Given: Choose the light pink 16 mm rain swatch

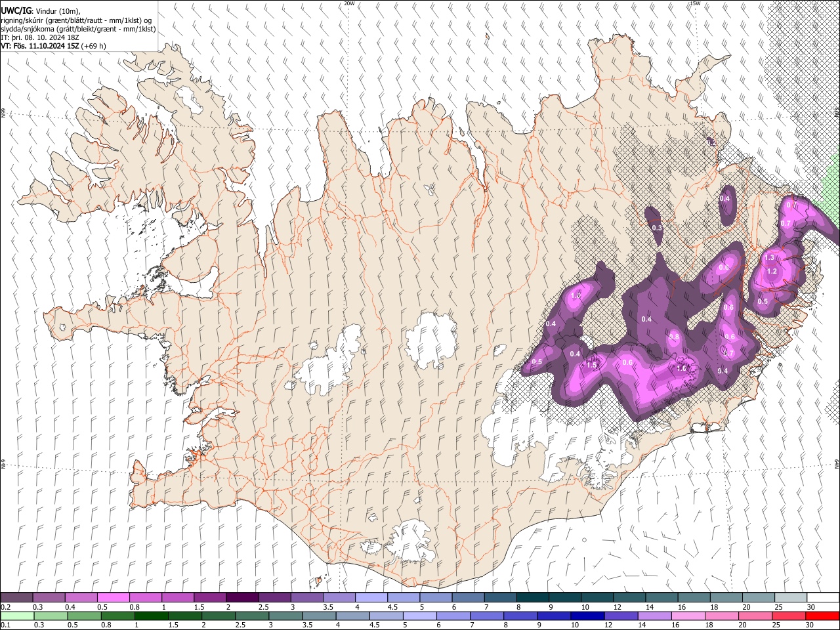Looking at the screenshot, I should [688, 616].
